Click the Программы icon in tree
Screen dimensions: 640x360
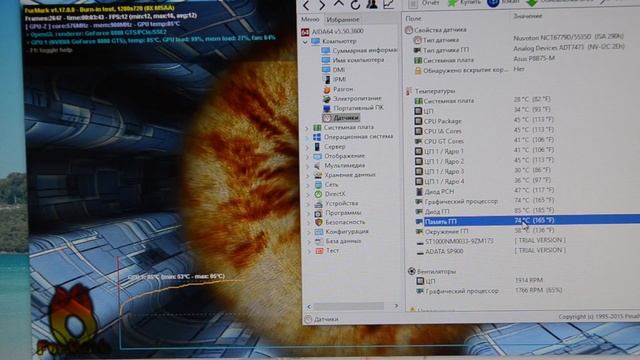(318, 213)
